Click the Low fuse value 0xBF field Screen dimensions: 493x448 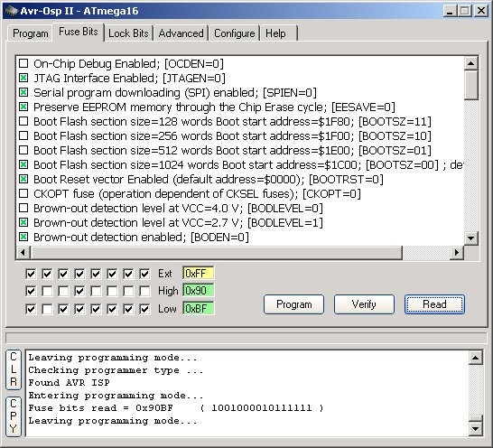(198, 309)
